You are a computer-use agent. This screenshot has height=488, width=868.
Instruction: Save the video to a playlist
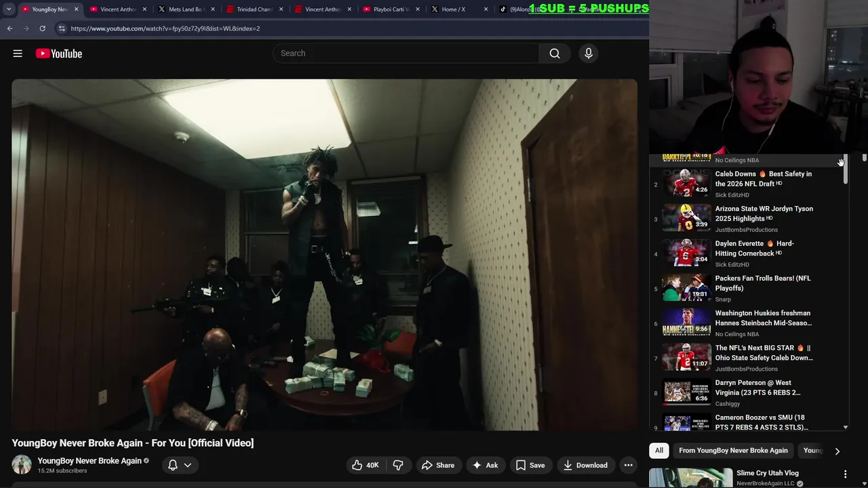tap(530, 465)
